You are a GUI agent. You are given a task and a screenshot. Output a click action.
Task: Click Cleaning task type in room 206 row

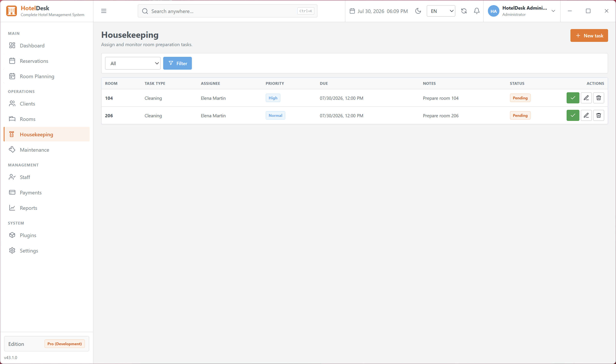coord(153,116)
